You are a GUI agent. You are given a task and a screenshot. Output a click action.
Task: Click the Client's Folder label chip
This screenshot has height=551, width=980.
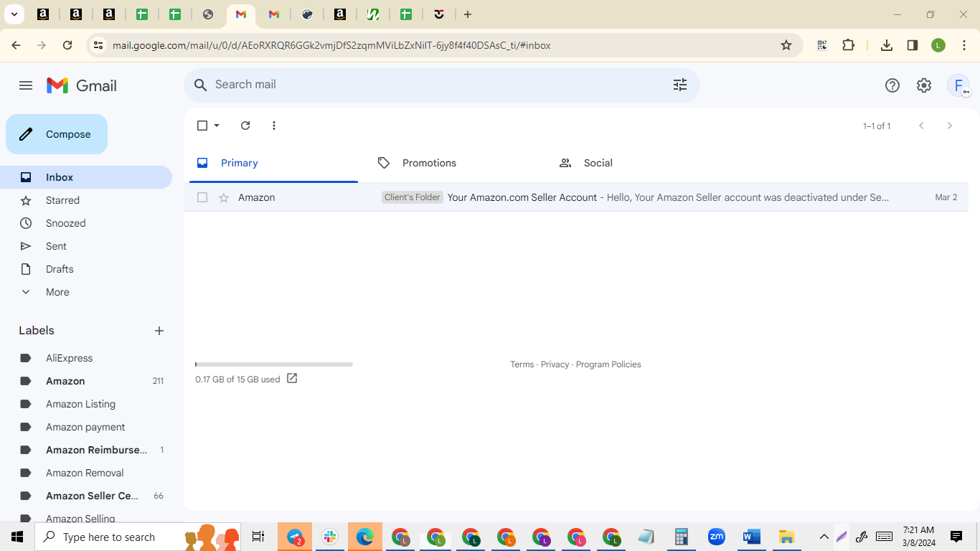(x=413, y=197)
